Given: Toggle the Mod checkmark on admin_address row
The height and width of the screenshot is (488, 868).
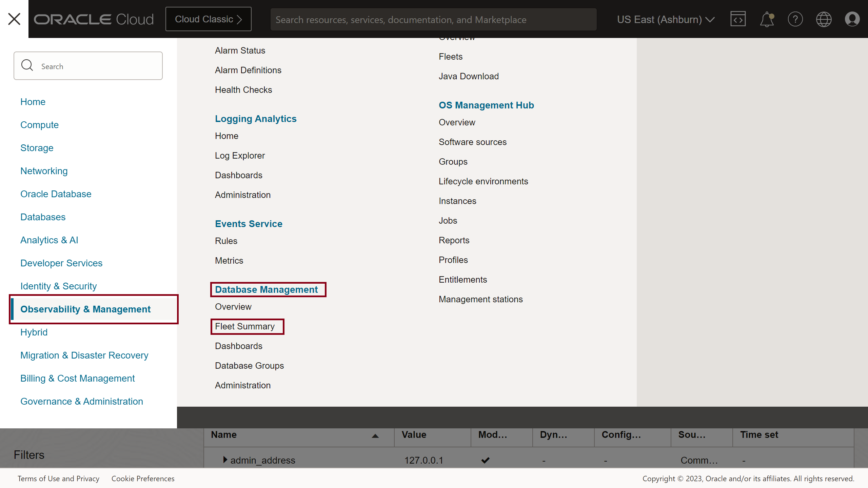Looking at the screenshot, I should (x=485, y=460).
